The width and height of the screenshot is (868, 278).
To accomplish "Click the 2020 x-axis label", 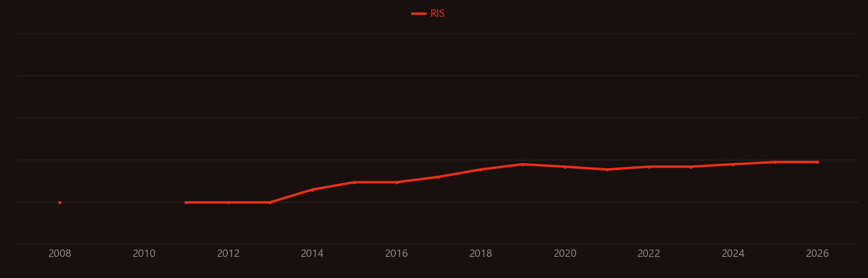I will coord(565,254).
